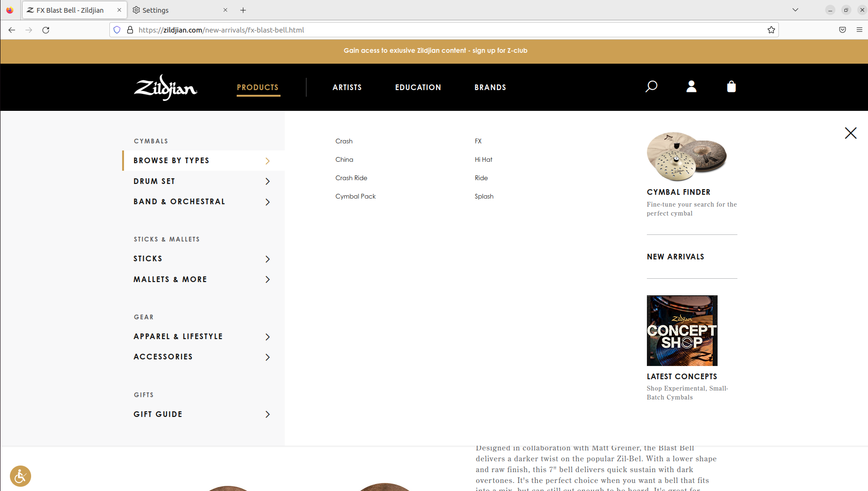Image resolution: width=868 pixels, height=491 pixels.
Task: Close the products mega menu
Action: point(851,133)
